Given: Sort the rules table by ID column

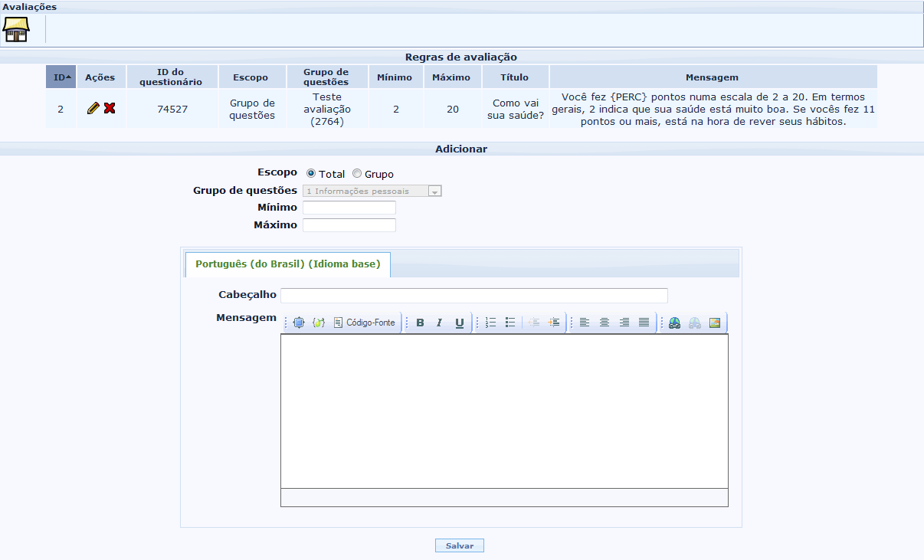Looking at the screenshot, I should (x=61, y=77).
